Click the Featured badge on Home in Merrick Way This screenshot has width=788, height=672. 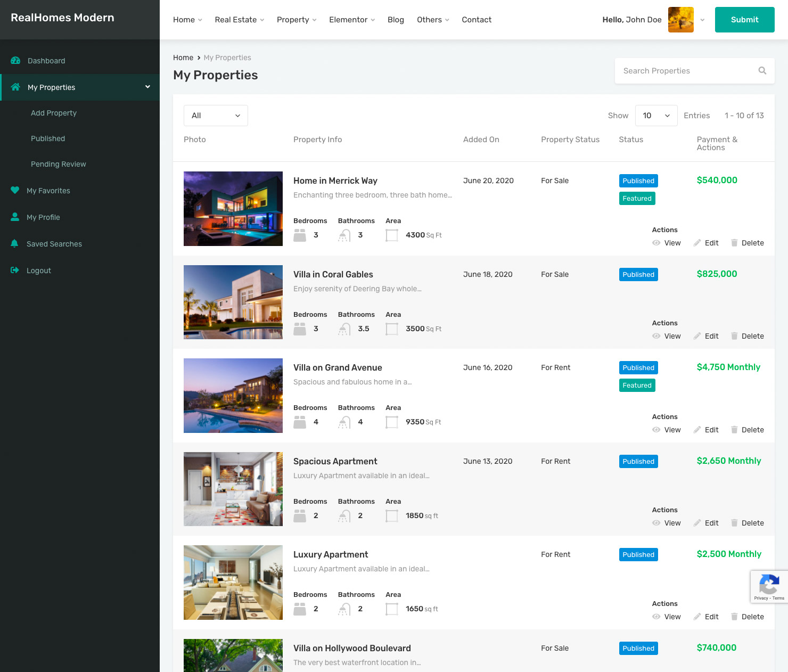pos(637,198)
